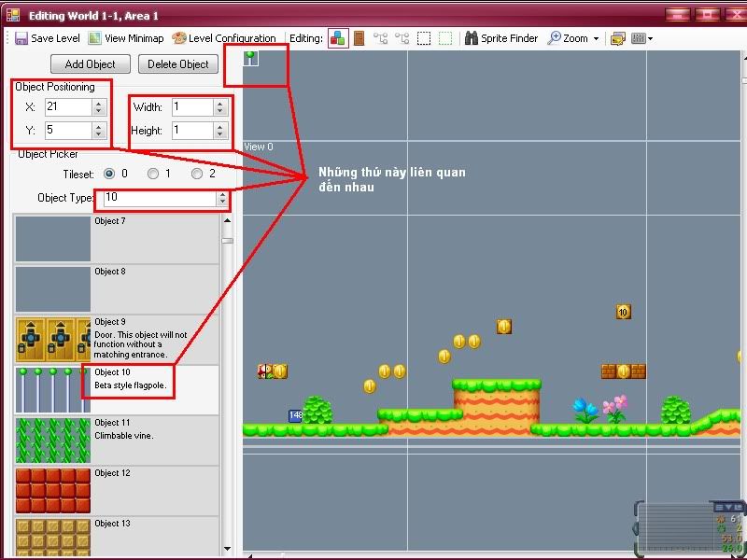Click the Add Object button
This screenshot has width=747, height=560.
(x=91, y=63)
